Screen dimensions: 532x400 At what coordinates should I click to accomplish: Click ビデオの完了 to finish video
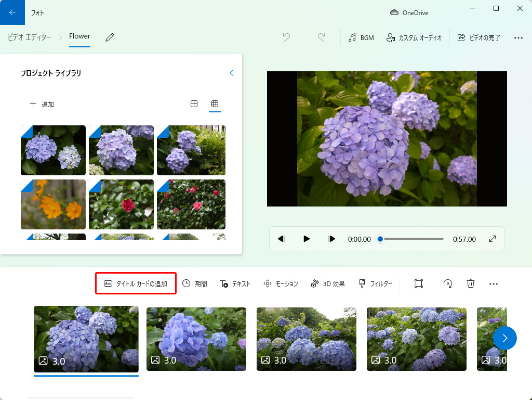click(478, 37)
